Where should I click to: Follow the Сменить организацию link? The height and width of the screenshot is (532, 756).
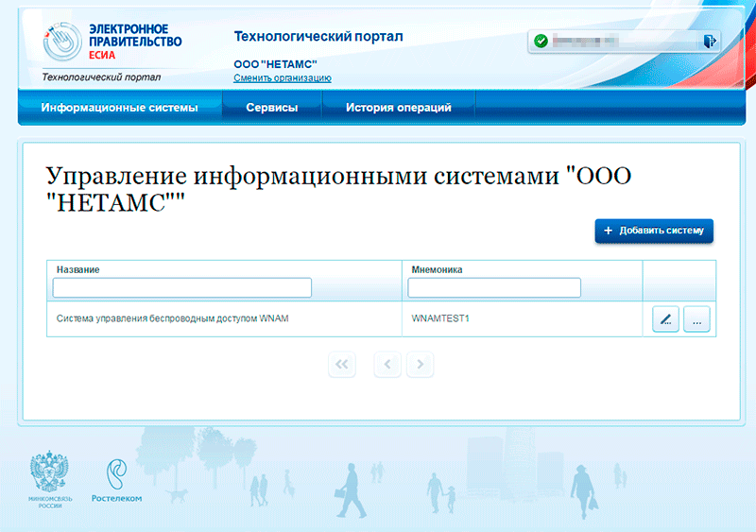click(282, 78)
